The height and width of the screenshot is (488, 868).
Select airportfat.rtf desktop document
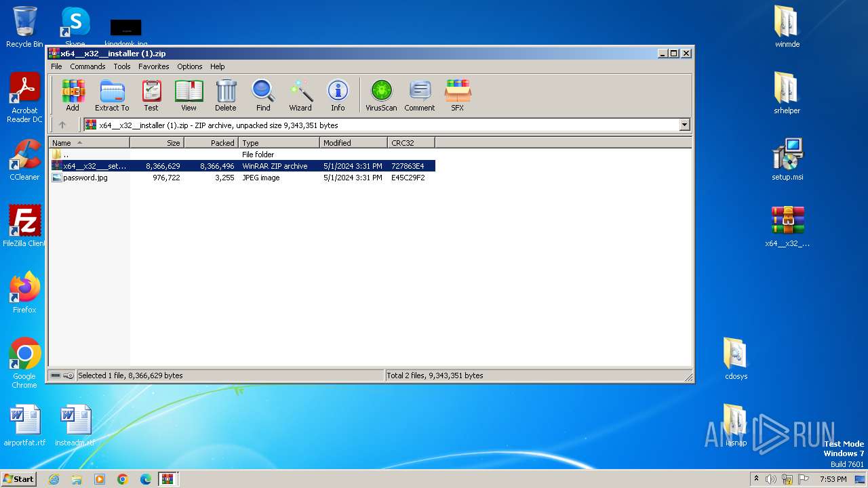24,426
